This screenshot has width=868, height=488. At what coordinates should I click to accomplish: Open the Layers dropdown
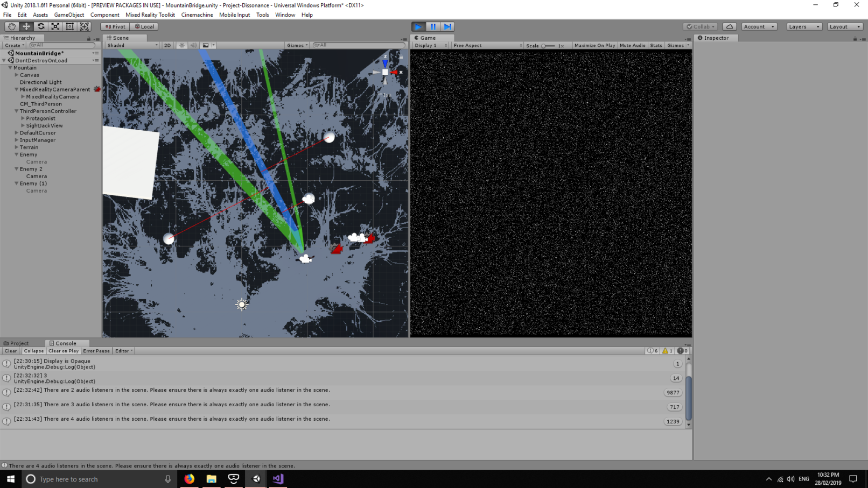(x=803, y=26)
